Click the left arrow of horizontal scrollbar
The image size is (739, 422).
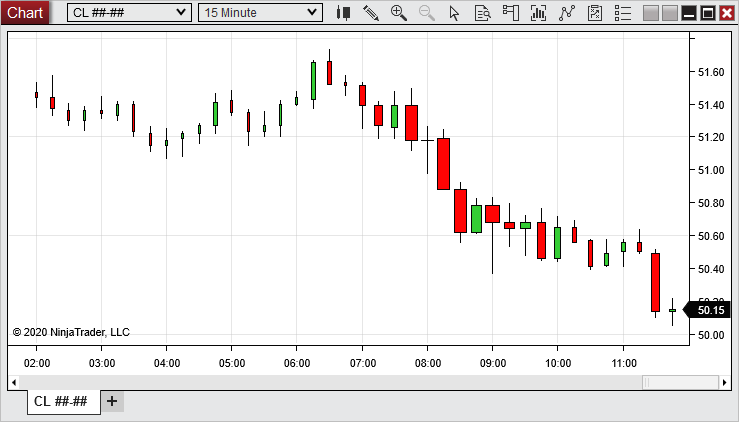(14, 382)
